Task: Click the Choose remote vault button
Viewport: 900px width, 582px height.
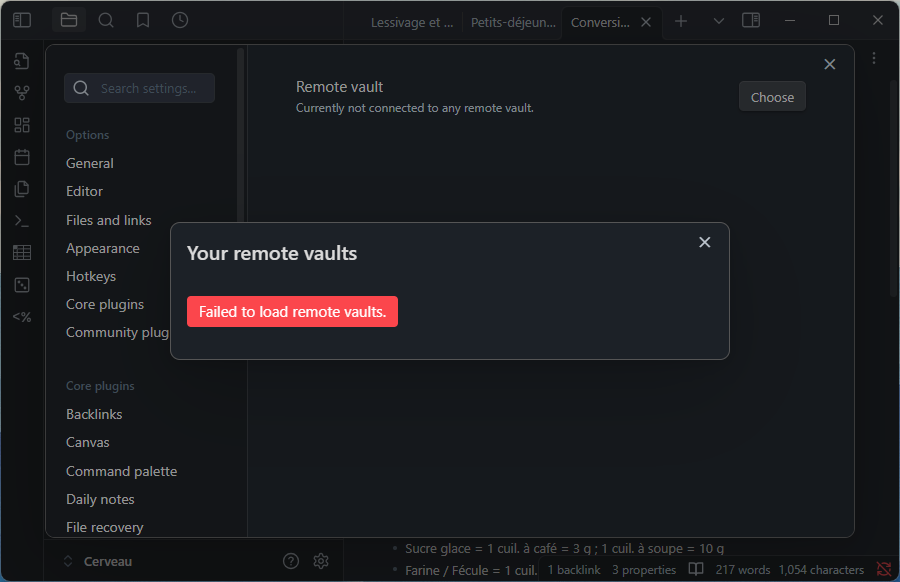Action: click(x=772, y=97)
